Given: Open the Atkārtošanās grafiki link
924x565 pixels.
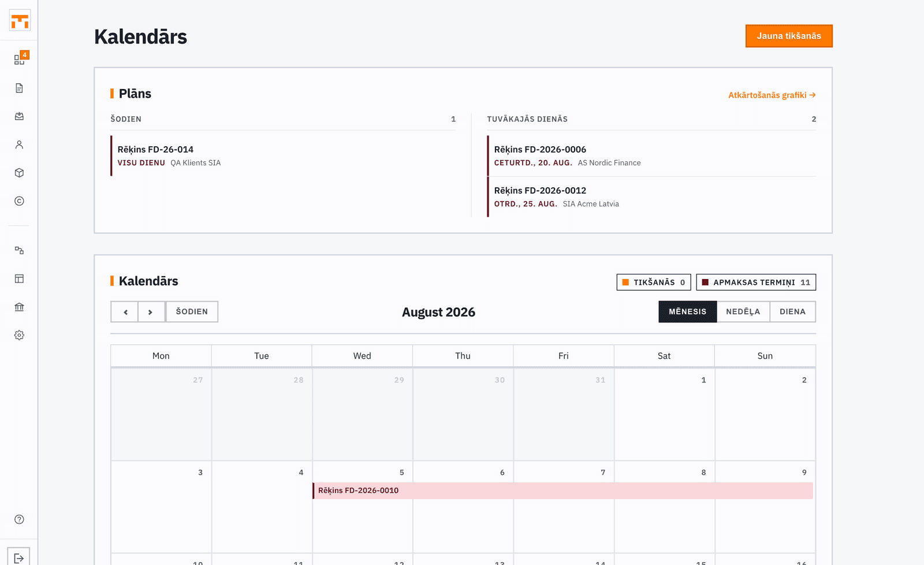Looking at the screenshot, I should 772,95.
